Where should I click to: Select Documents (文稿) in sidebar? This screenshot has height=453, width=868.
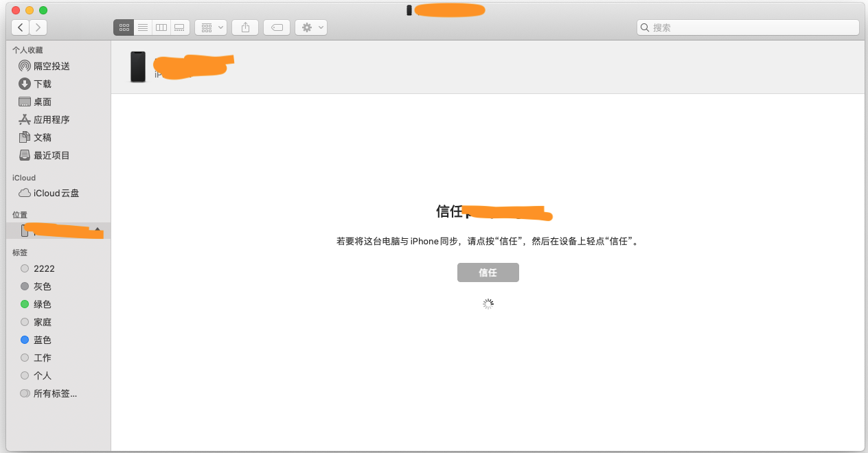(x=43, y=137)
